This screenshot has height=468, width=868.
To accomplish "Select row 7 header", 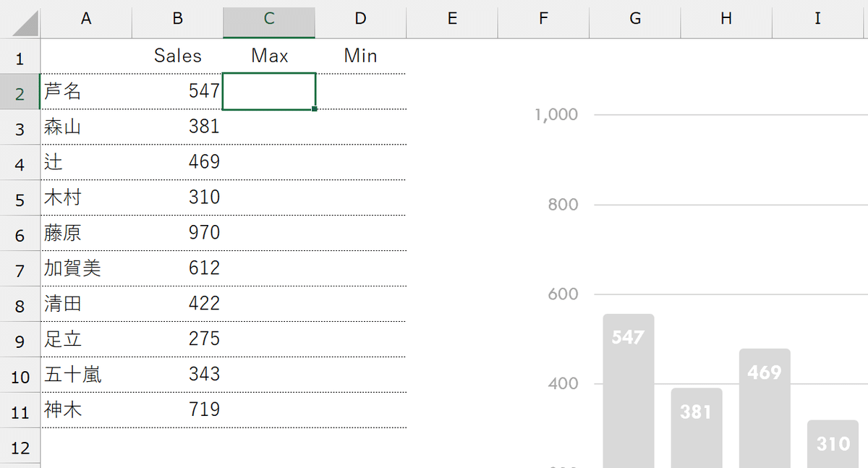I will [20, 269].
